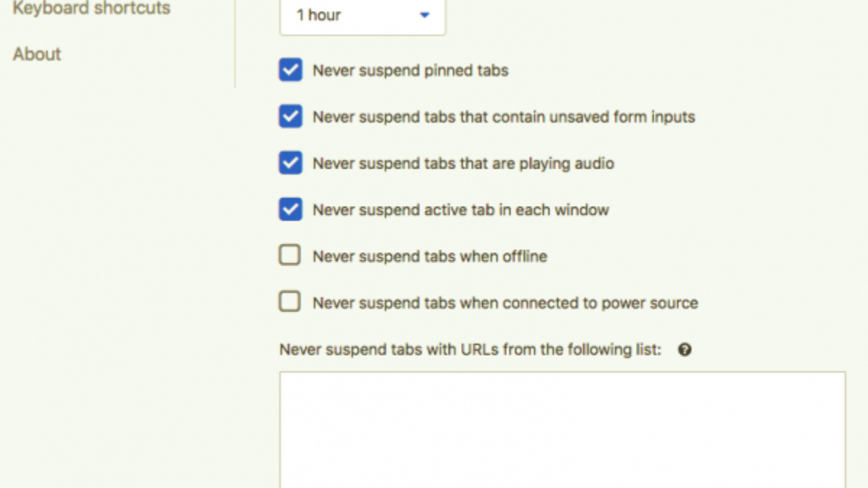Check the connected to power source checkbox
This screenshot has width=868, height=488.
click(290, 302)
